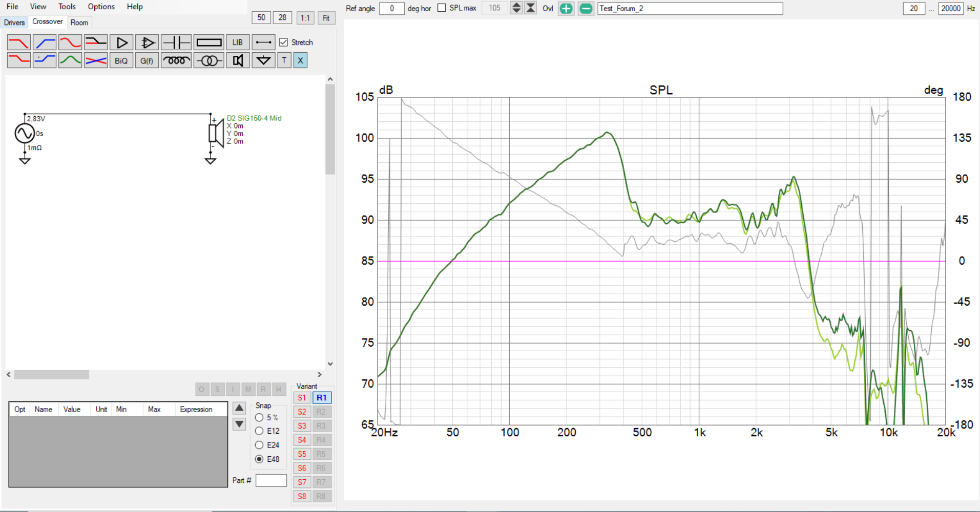Switch to the Drivers tab
The image size is (980, 512).
(x=14, y=23)
